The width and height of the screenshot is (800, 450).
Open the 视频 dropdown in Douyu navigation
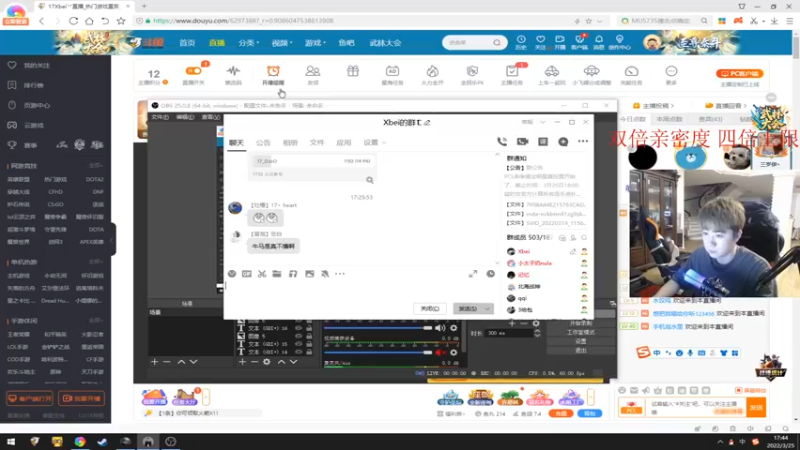[282, 43]
